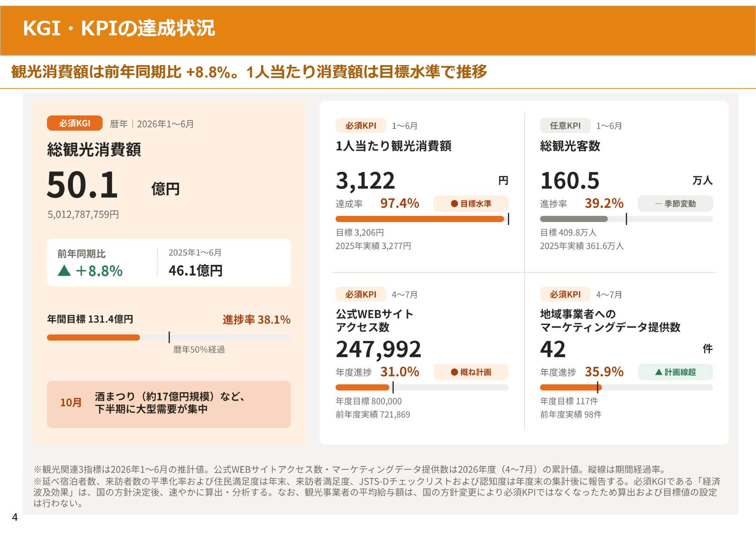Click the 総観光消費額 annual target progress bar
756x535 pixels.
169,338
